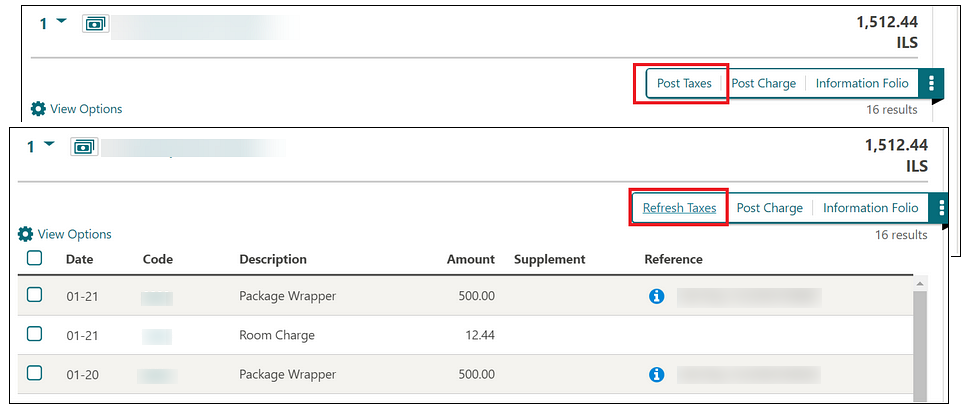Check the 01-21 Package Wrapper row checkbox
Image resolution: width=970 pixels, height=411 pixels.
[35, 295]
